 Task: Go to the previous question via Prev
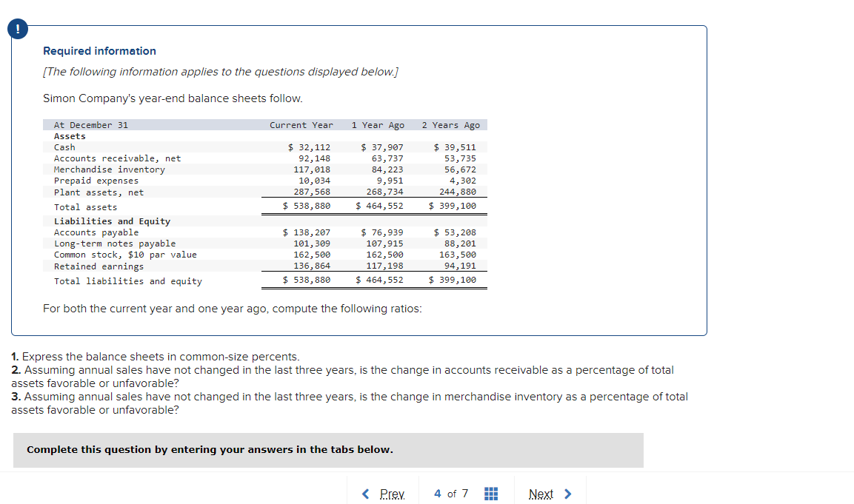[x=392, y=494]
